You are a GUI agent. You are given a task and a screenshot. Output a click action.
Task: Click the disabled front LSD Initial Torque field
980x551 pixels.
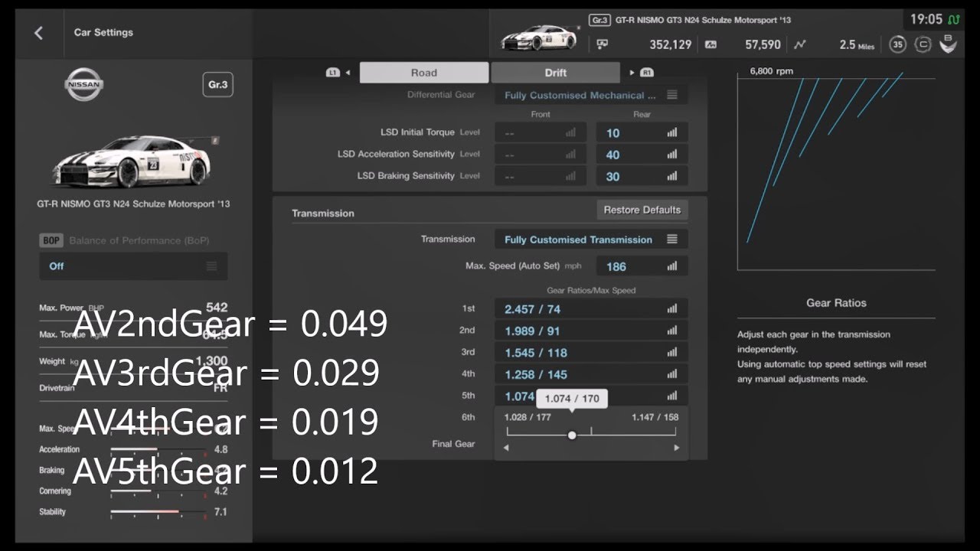(x=541, y=132)
